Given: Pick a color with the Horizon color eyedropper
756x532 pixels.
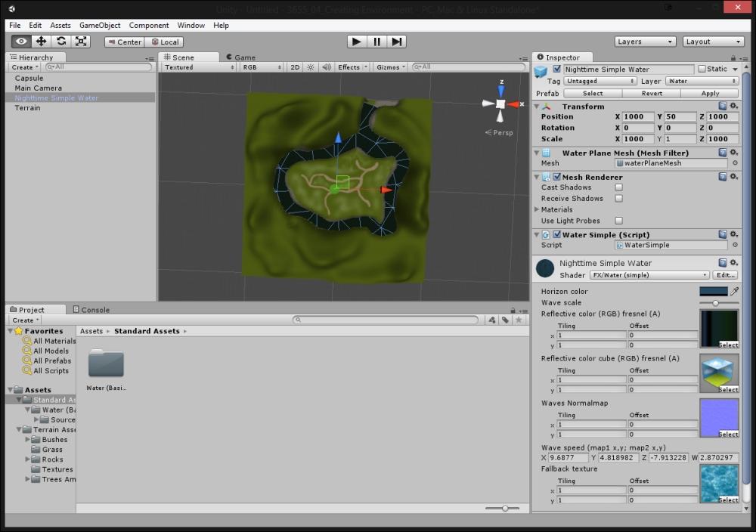Looking at the screenshot, I should 734,291.
